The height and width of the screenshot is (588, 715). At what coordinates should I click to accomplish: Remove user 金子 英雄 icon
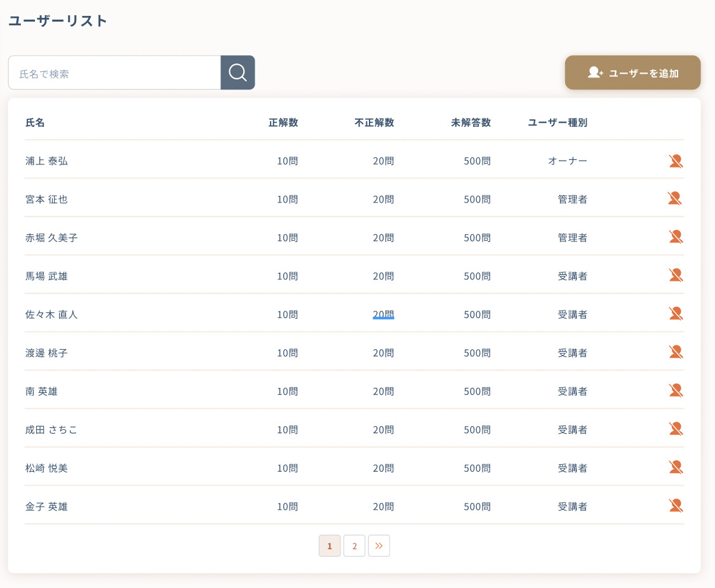[676, 505]
